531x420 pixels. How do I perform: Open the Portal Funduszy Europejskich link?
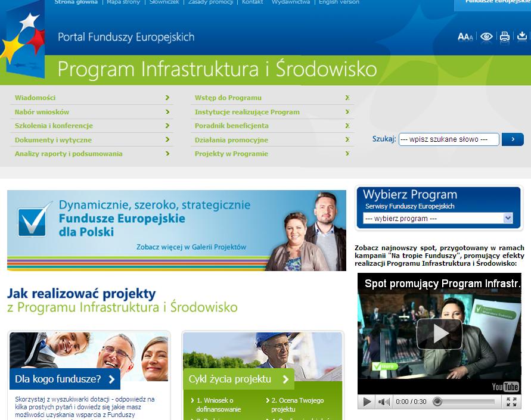click(126, 37)
